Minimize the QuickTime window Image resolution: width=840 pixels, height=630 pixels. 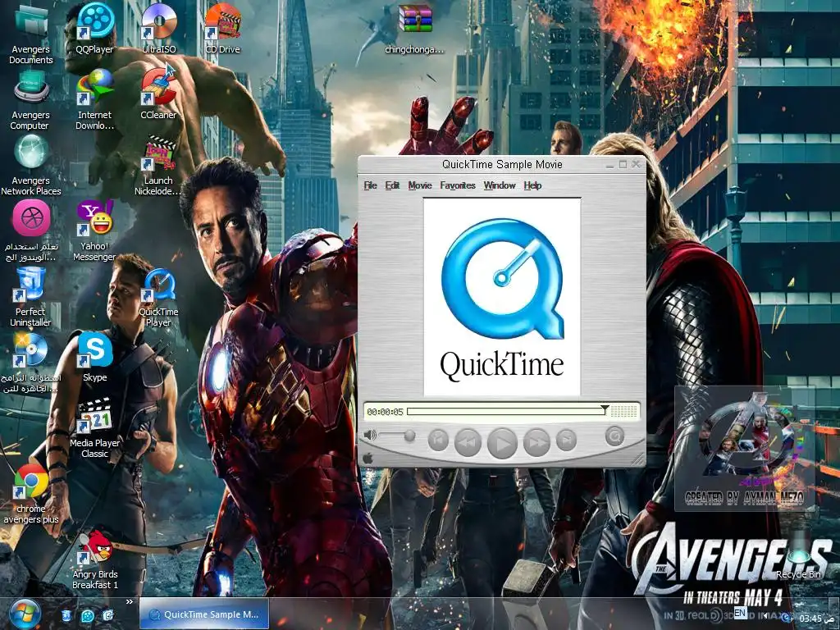pos(609,165)
